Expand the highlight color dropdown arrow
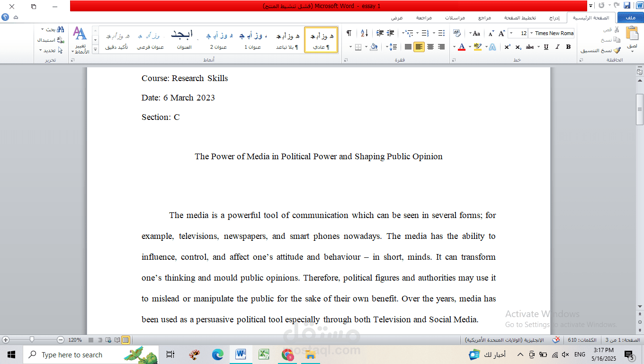Screen dimensions: 644x364 [470, 47]
